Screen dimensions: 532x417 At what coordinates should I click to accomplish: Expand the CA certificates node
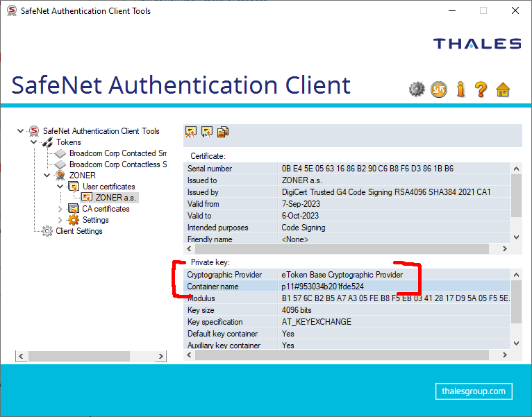60,209
